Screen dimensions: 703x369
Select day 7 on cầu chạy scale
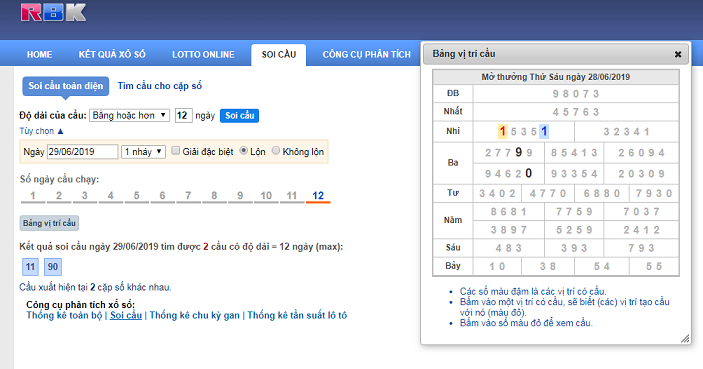(188, 196)
